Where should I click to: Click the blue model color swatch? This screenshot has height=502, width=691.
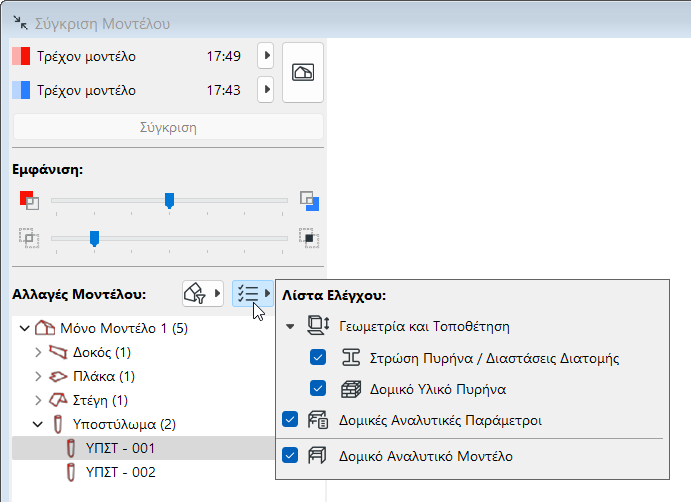tap(21, 90)
